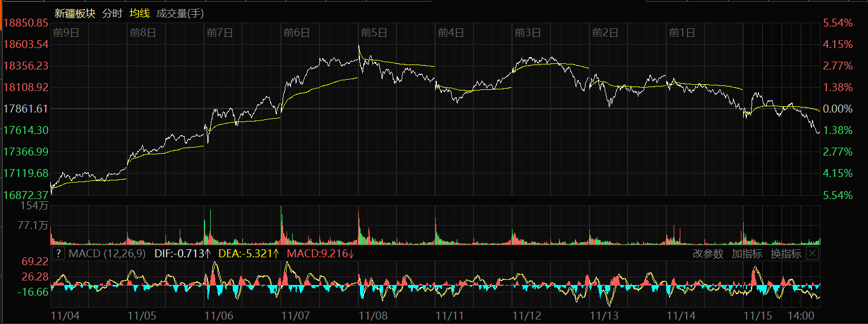Click the DEA:-5.321 readout

[x=249, y=253]
